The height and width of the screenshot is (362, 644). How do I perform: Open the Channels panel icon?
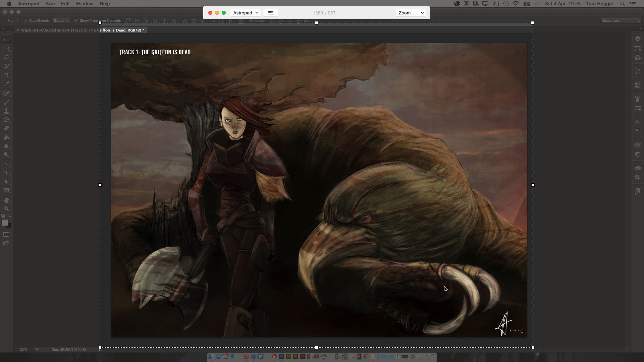[638, 58]
